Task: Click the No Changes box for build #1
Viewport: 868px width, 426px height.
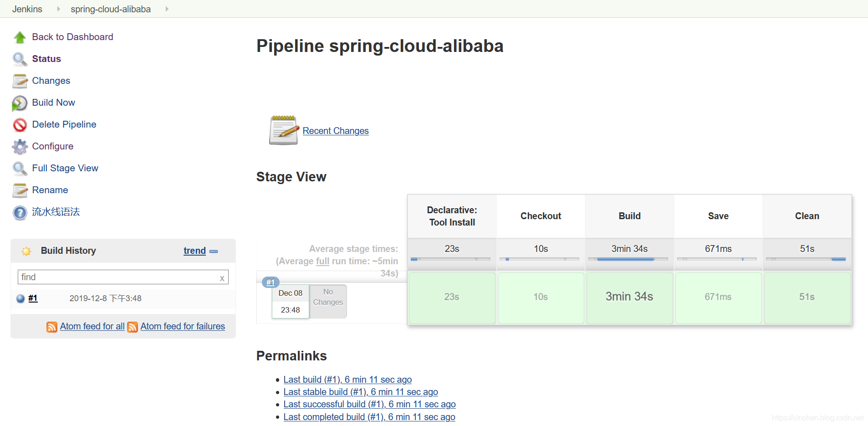Action: pyautogui.click(x=328, y=301)
